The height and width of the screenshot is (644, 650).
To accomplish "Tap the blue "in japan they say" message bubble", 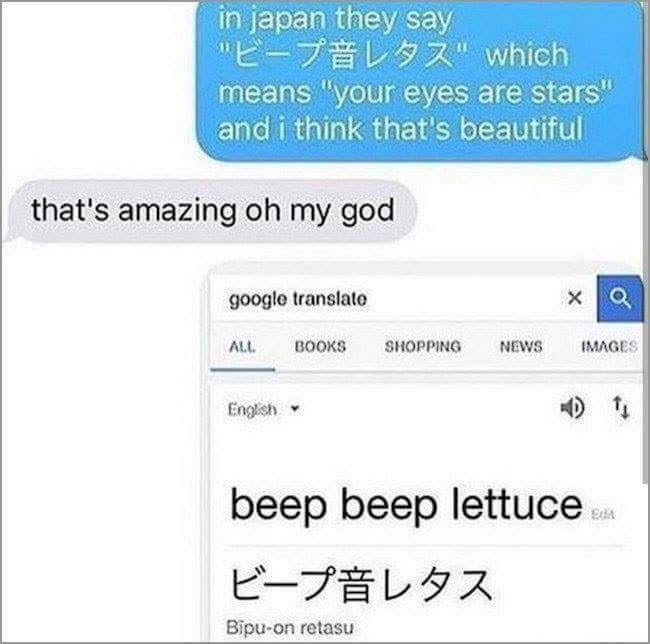I will coord(420,81).
